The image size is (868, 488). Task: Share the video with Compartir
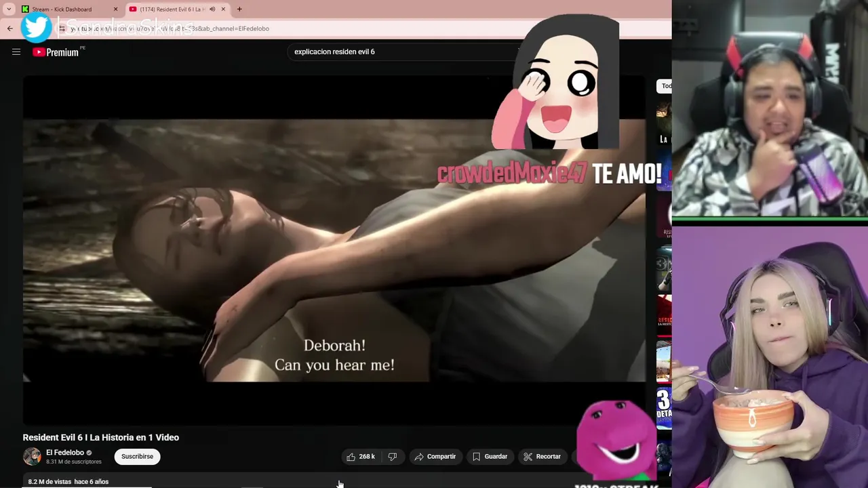coord(435,457)
